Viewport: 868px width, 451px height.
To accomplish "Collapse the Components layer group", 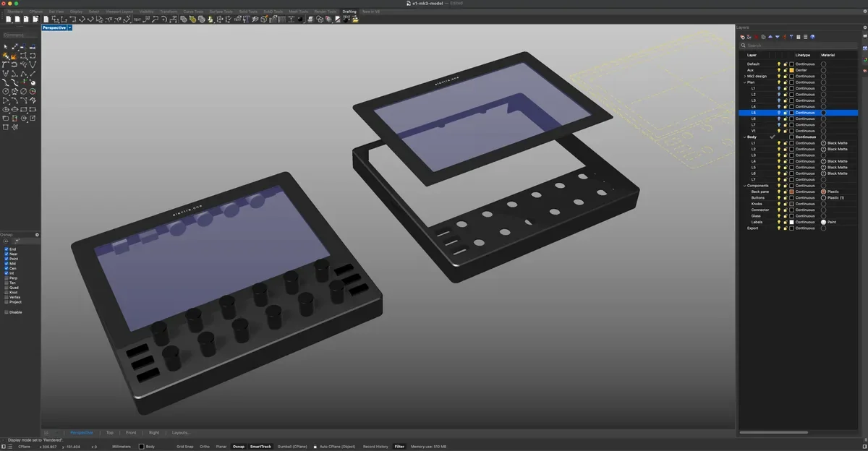I will 744,186.
